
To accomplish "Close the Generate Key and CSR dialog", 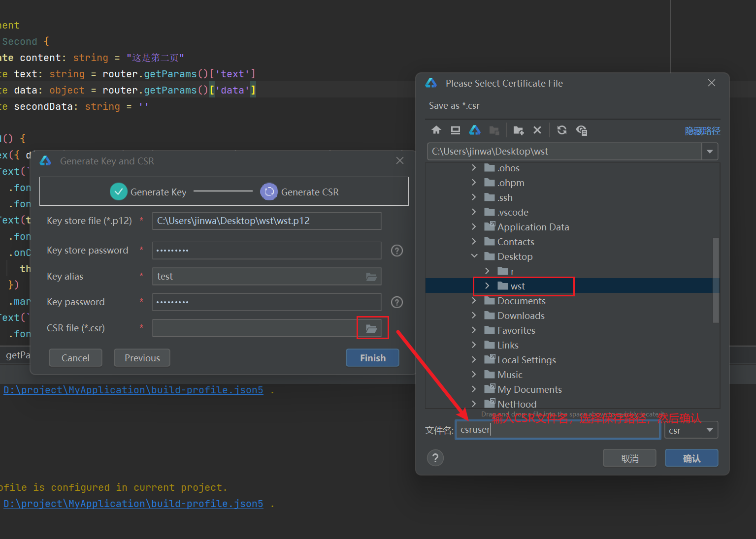I will [400, 160].
